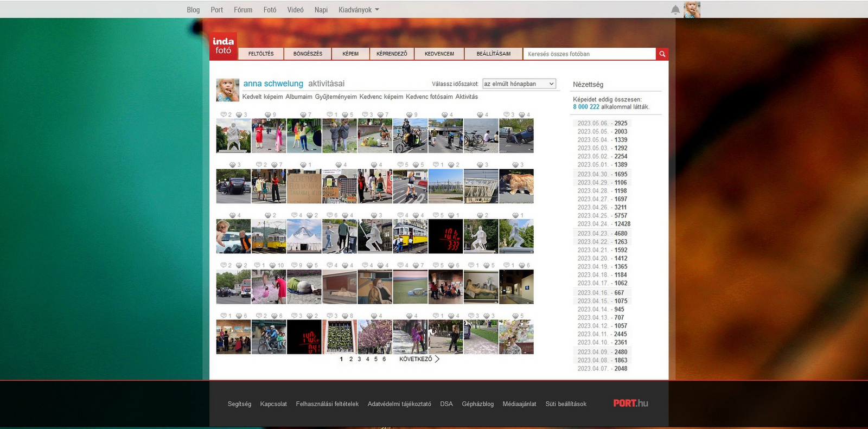Open the red digital display thumbnail beside the yellow tram
This screenshot has width=868, height=429.
445,236
